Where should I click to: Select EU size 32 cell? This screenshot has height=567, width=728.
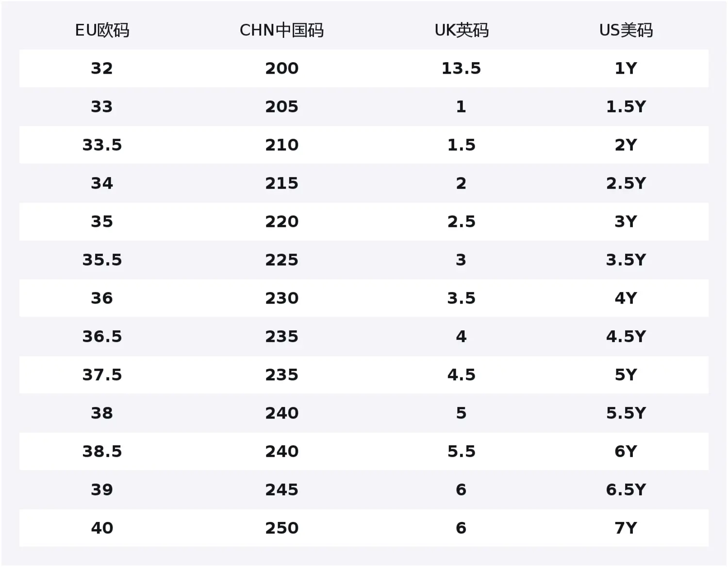[102, 68]
